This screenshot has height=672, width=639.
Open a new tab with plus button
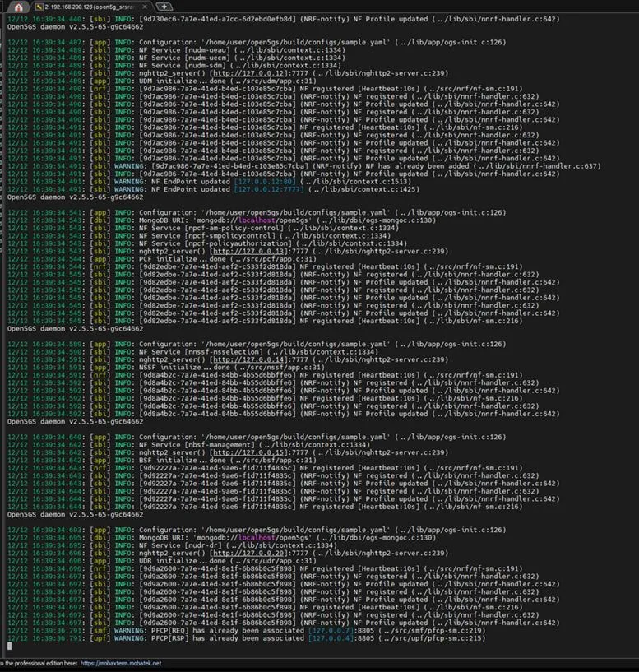tap(164, 7)
